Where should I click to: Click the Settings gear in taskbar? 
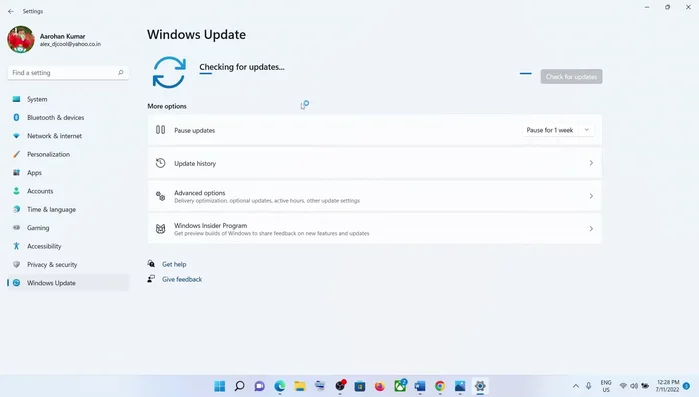[480, 386]
